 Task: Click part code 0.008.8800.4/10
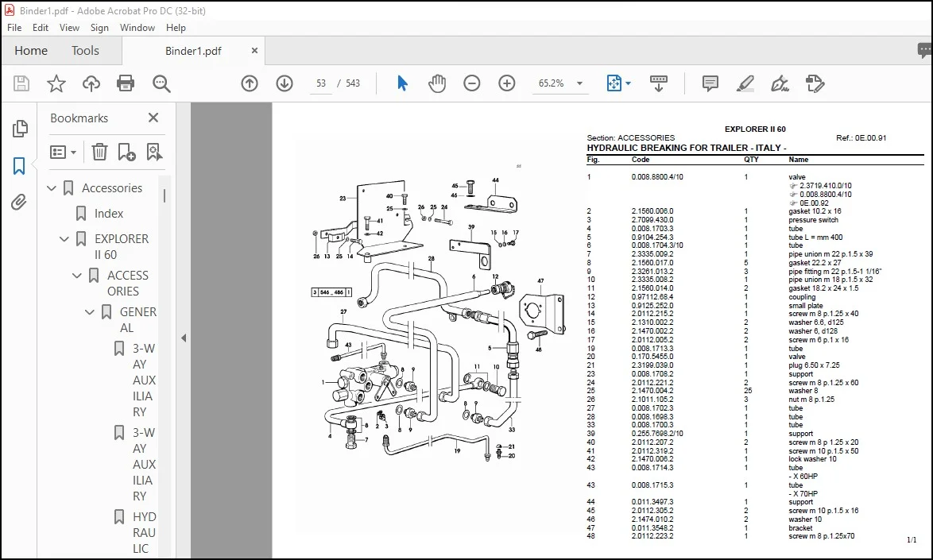click(657, 177)
